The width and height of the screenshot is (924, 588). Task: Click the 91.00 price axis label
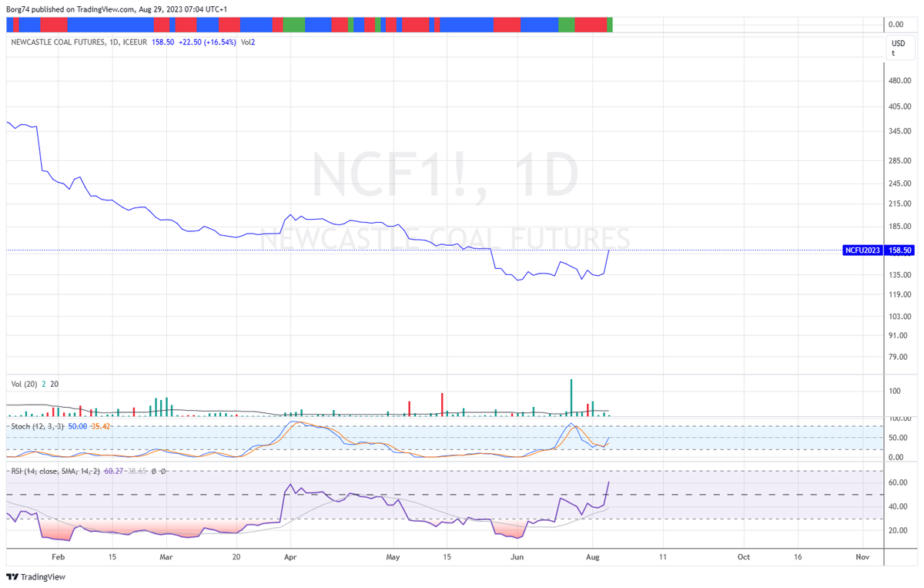(x=899, y=335)
